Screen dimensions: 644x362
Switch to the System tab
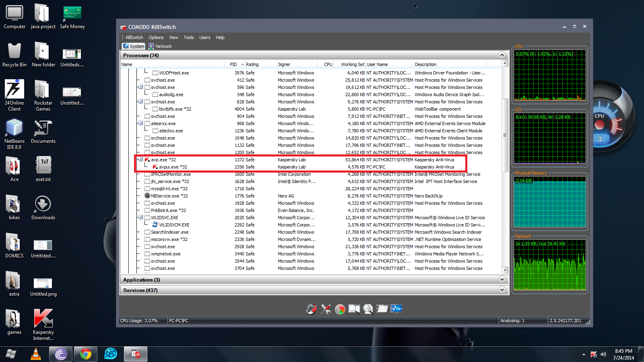coord(134,46)
